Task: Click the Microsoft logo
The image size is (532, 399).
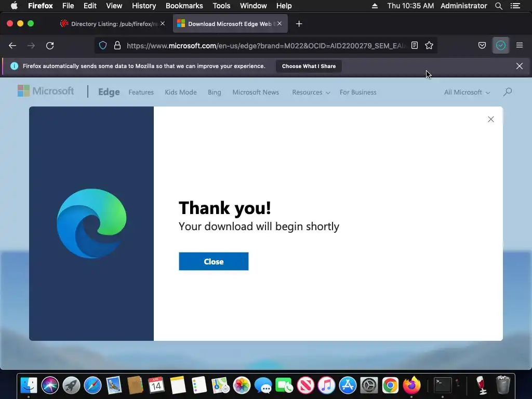Action: tap(46, 91)
